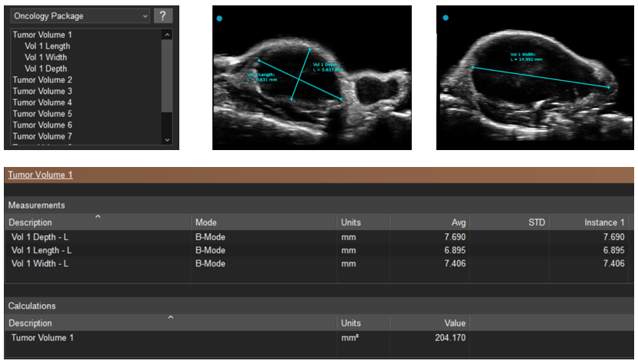Click the blue dot on right ultrasound image
The image size is (638, 364).
pyautogui.click(x=445, y=17)
